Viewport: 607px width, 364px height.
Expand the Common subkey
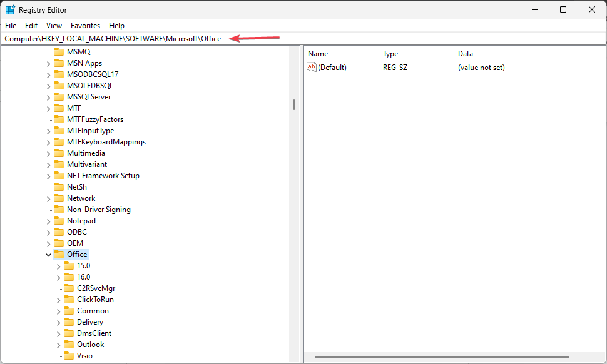tap(58, 311)
